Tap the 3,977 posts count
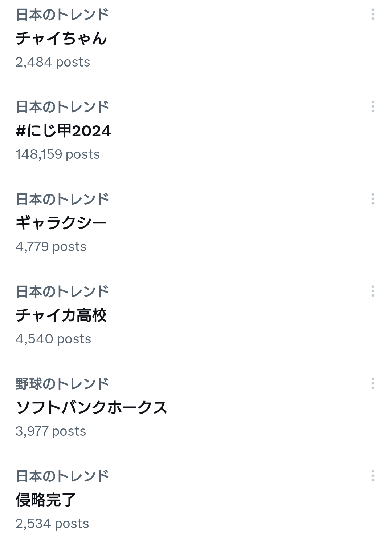 [x=51, y=431]
